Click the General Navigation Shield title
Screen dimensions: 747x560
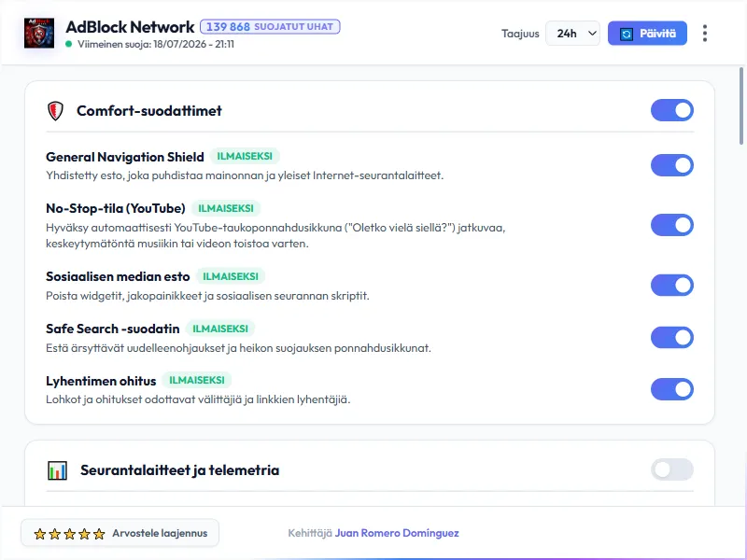(125, 157)
